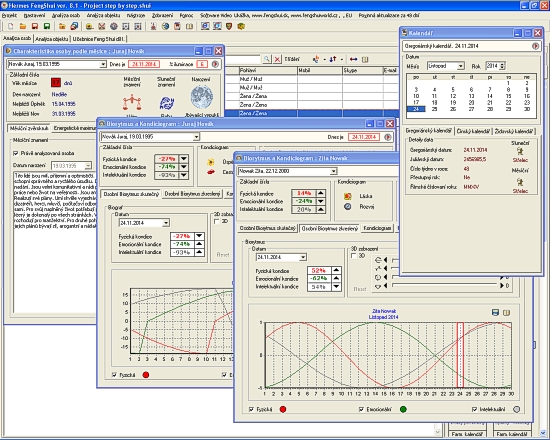Screen dimensions: 550x440
Task: Click the Pohlaví column header
Action: click(x=268, y=71)
